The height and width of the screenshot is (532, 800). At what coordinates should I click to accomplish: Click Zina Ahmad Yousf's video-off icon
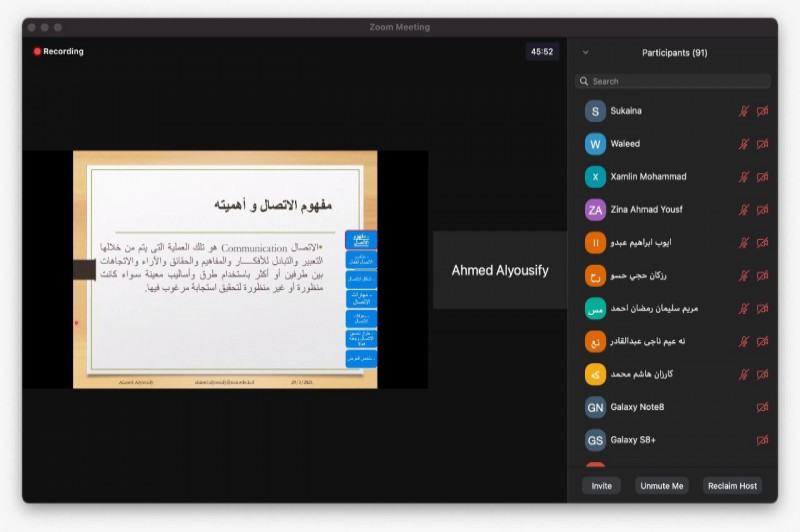pos(762,210)
